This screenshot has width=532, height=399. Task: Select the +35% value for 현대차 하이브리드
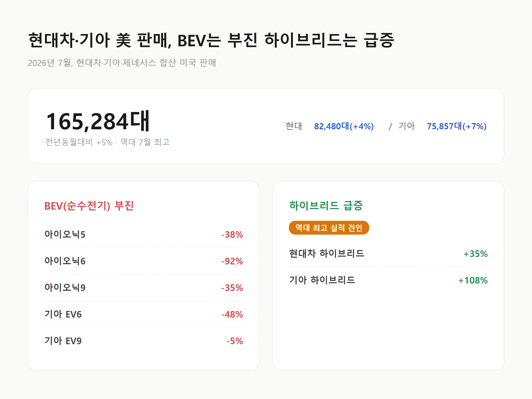[x=475, y=254]
